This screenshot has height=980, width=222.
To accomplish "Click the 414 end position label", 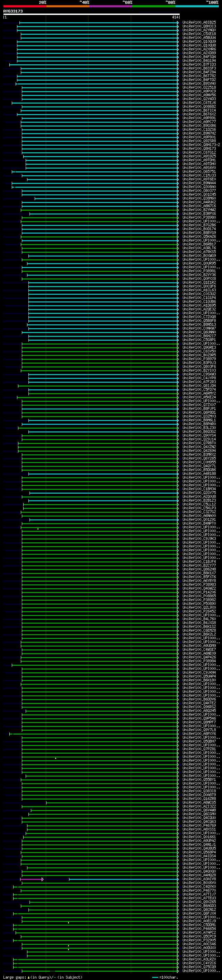I will pyautogui.click(x=175, y=17).
